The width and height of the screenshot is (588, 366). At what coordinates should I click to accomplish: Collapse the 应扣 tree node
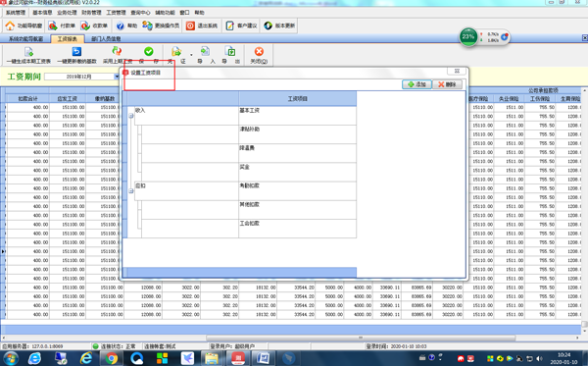(x=131, y=191)
